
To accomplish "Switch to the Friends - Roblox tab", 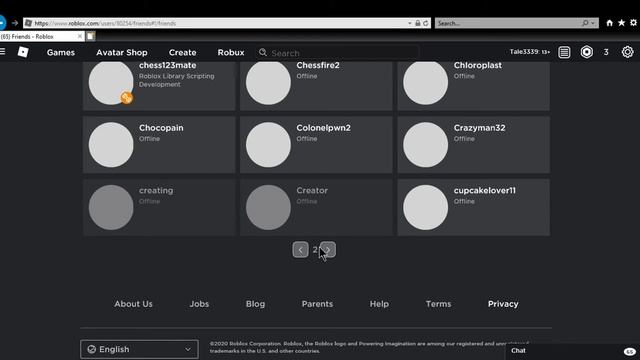I will (42, 36).
